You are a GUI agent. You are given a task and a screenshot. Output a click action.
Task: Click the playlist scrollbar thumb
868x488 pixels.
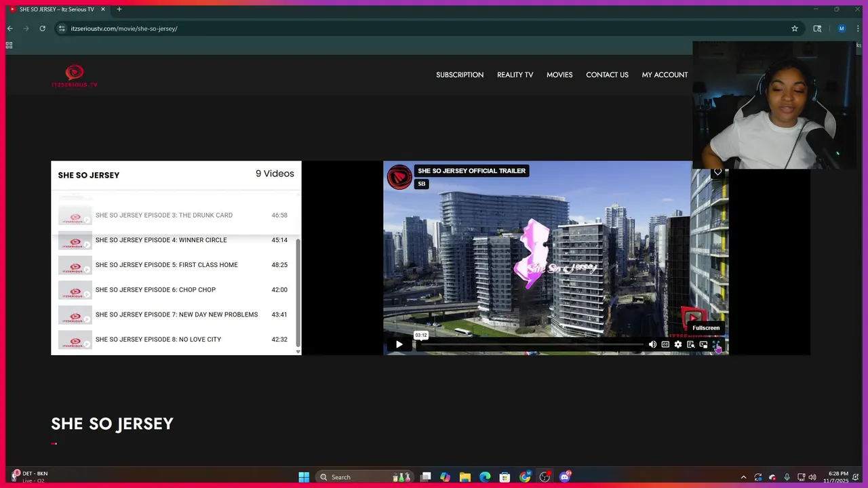(298, 291)
